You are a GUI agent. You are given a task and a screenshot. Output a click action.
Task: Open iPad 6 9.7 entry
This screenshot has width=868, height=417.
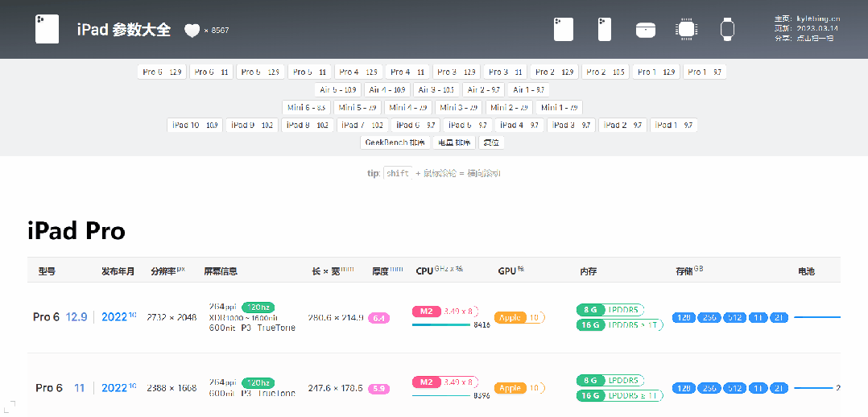pyautogui.click(x=415, y=125)
